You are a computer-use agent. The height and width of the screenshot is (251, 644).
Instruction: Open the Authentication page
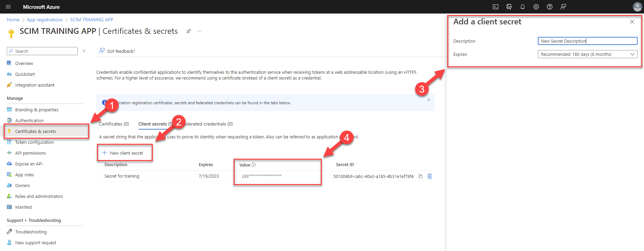pyautogui.click(x=29, y=120)
